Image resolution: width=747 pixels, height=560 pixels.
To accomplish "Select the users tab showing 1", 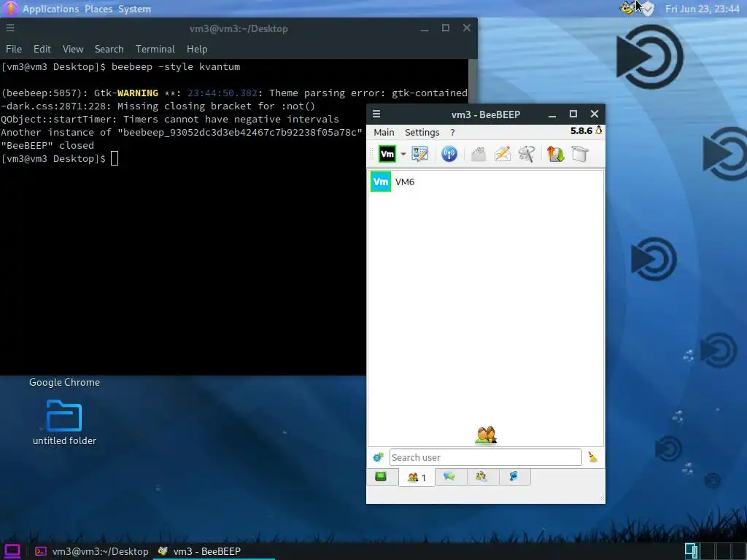I will pos(417,477).
